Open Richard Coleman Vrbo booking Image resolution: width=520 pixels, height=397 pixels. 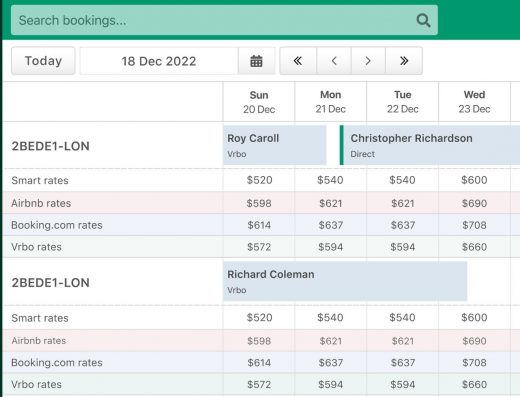click(x=345, y=281)
